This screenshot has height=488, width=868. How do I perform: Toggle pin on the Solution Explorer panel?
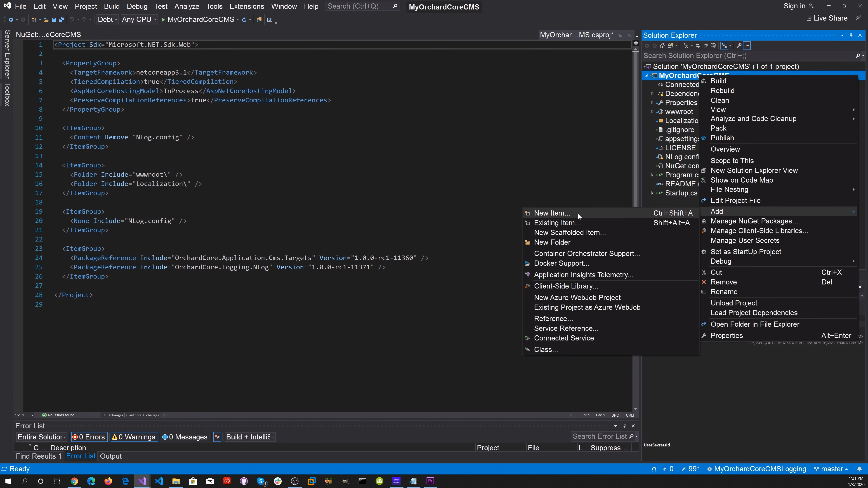(851, 35)
